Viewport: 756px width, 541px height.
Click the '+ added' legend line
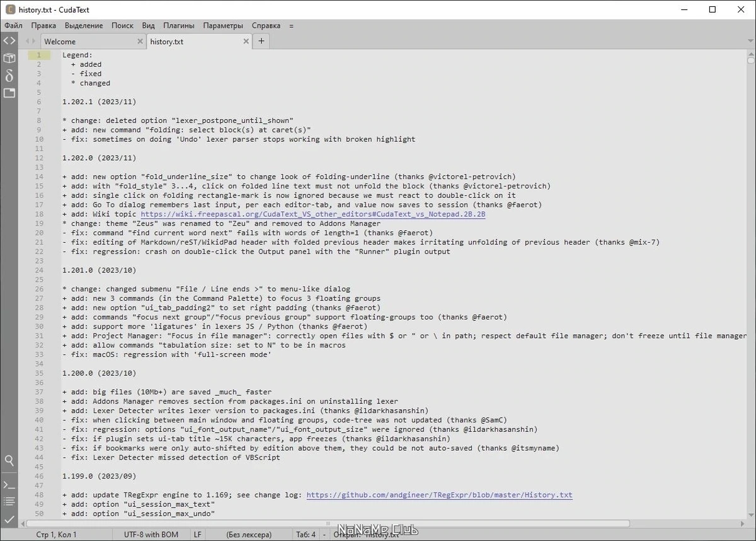pyautogui.click(x=86, y=64)
